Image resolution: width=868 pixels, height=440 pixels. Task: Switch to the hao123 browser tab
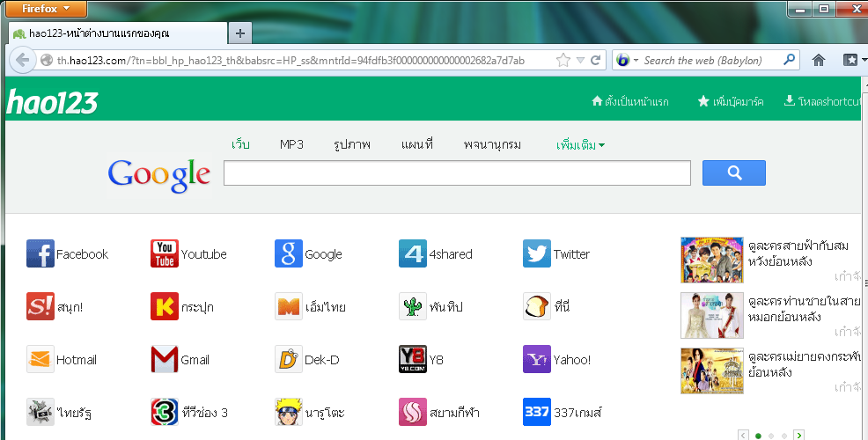tap(117, 33)
